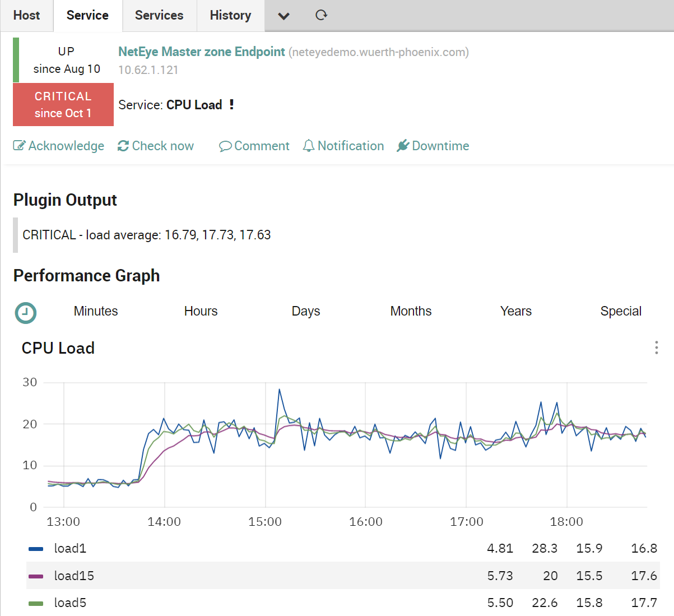The image size is (674, 616).
Task: Switch to the History tab
Action: (x=230, y=15)
